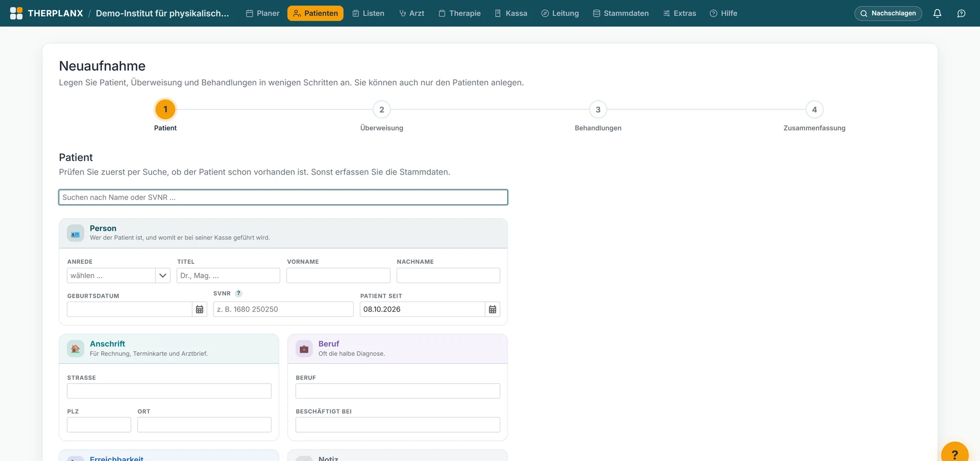
Task: Click the PLZ input field
Action: click(99, 425)
